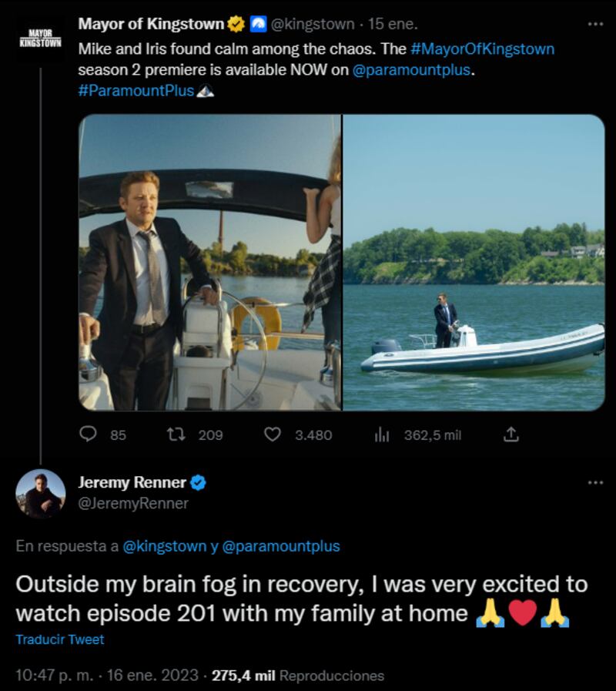The width and height of the screenshot is (616, 691).
Task: Open more options on Jeremy Renner's reply
Action: click(x=595, y=482)
